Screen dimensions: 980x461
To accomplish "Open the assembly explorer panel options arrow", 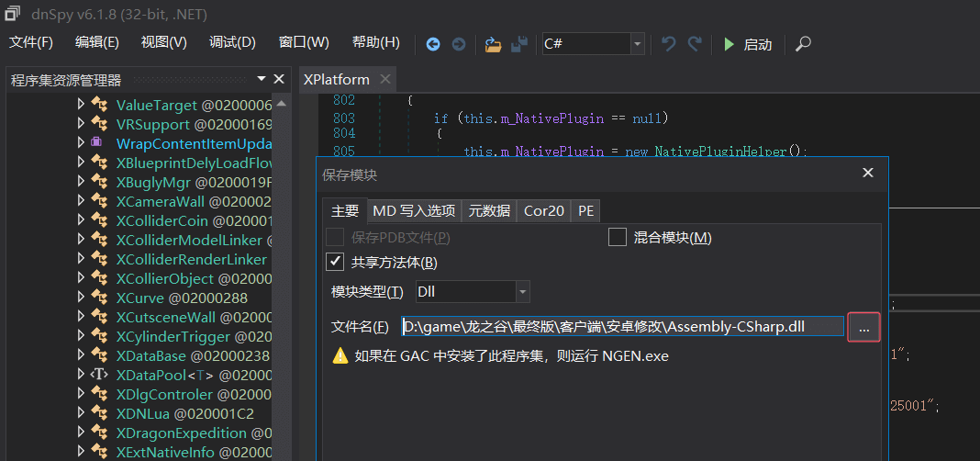I will click(262, 79).
